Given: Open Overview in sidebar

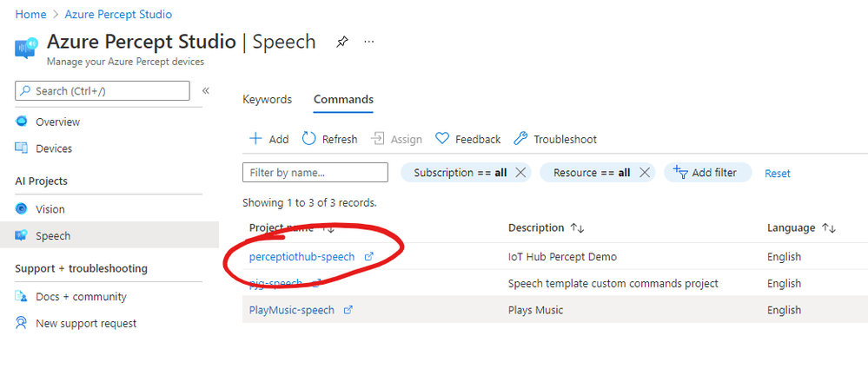Looking at the screenshot, I should tap(57, 122).
